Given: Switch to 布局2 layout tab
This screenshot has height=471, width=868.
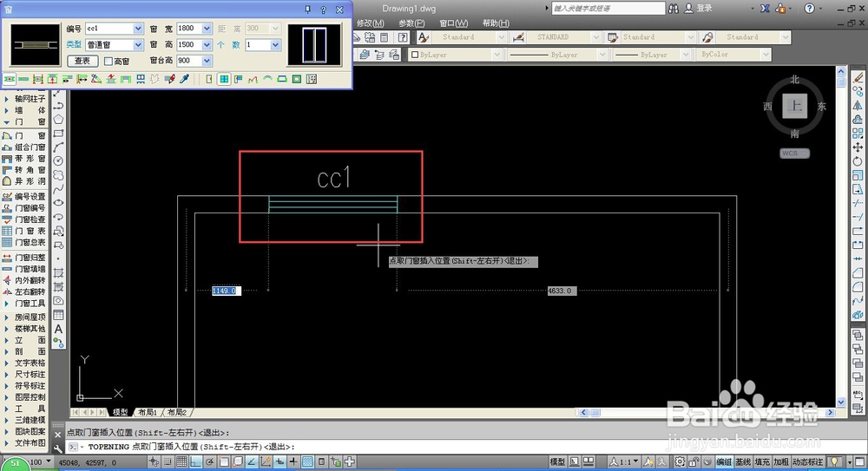Looking at the screenshot, I should [177, 412].
